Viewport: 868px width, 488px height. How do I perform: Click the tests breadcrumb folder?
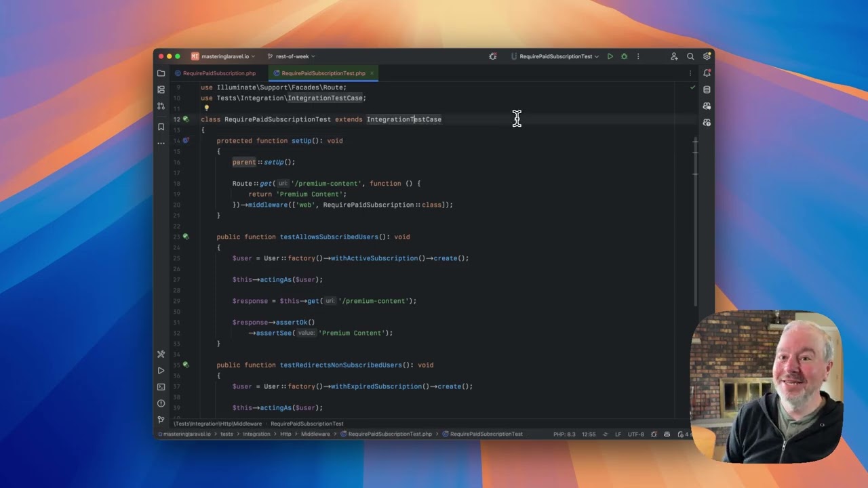(226, 434)
